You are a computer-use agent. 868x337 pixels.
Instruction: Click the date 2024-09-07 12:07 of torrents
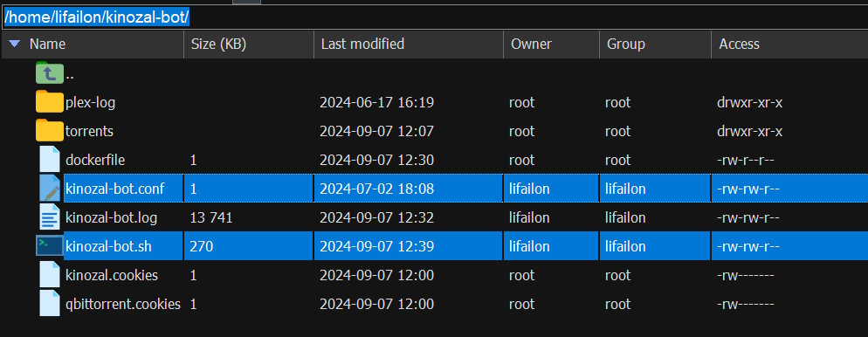click(x=377, y=131)
